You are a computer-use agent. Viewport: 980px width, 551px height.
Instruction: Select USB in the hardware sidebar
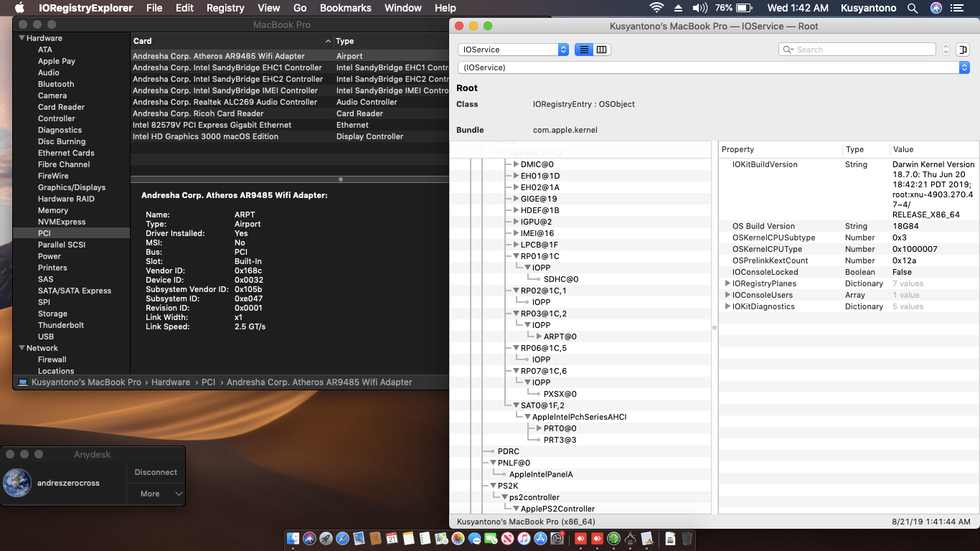pos(46,336)
